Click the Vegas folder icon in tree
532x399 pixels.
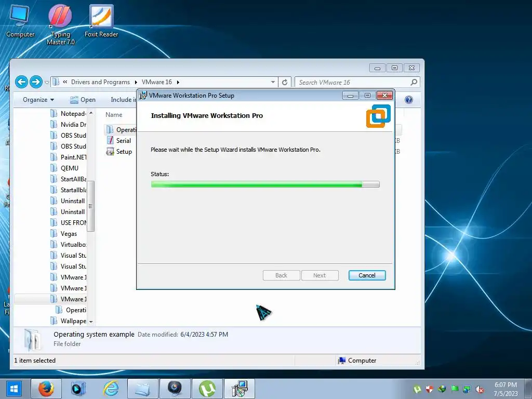coord(54,233)
